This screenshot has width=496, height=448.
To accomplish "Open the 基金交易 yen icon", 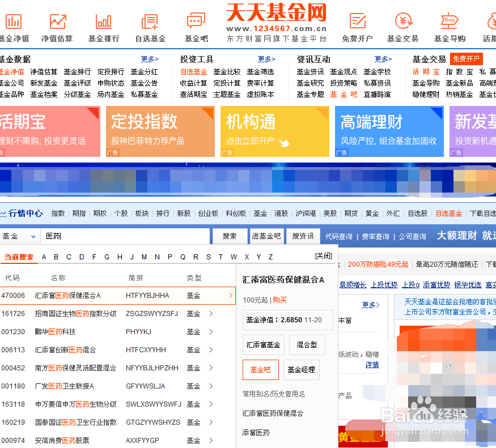I will click(x=404, y=21).
